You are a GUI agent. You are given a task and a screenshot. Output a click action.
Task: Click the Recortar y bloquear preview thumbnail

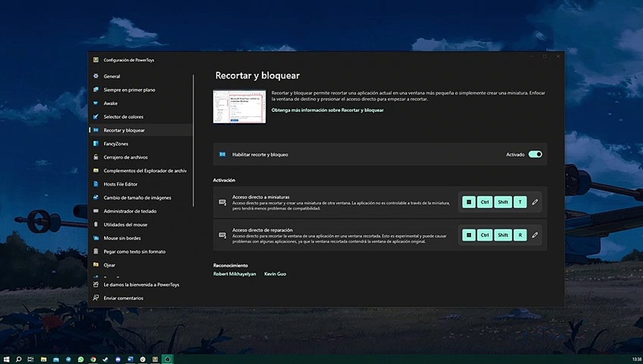[240, 106]
